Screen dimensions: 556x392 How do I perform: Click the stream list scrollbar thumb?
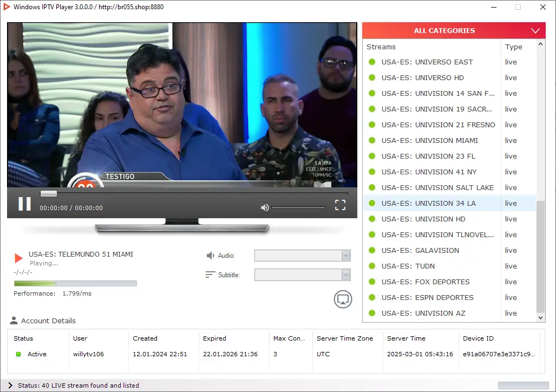point(540,257)
